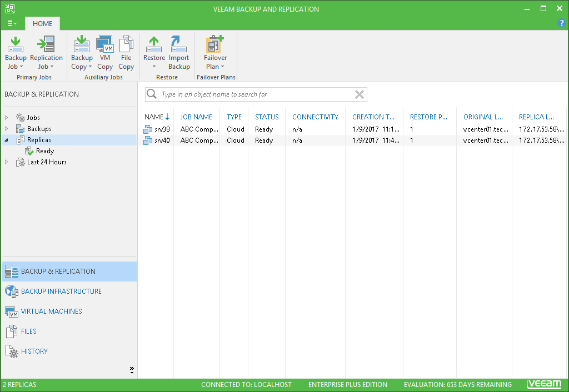Click the object name search field
Image resolution: width=569 pixels, height=392 pixels.
256,94
